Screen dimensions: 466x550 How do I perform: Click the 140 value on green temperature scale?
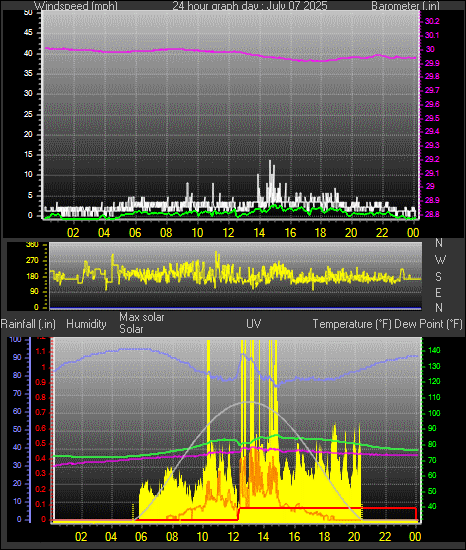click(x=434, y=350)
